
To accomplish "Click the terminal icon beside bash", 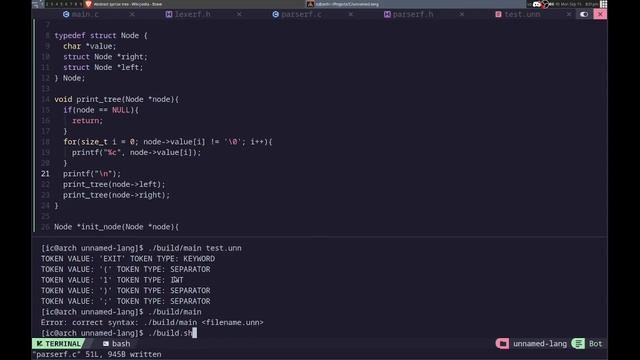I will (106, 344).
